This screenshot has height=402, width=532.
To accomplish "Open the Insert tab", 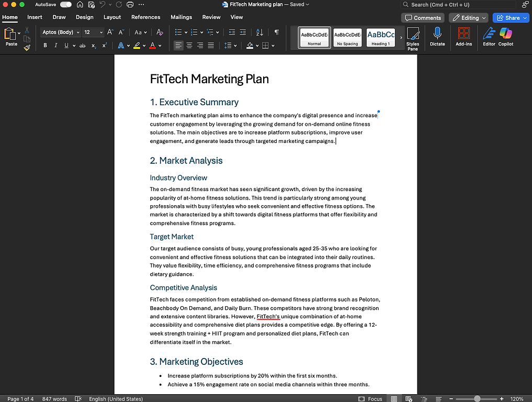I will click(35, 17).
